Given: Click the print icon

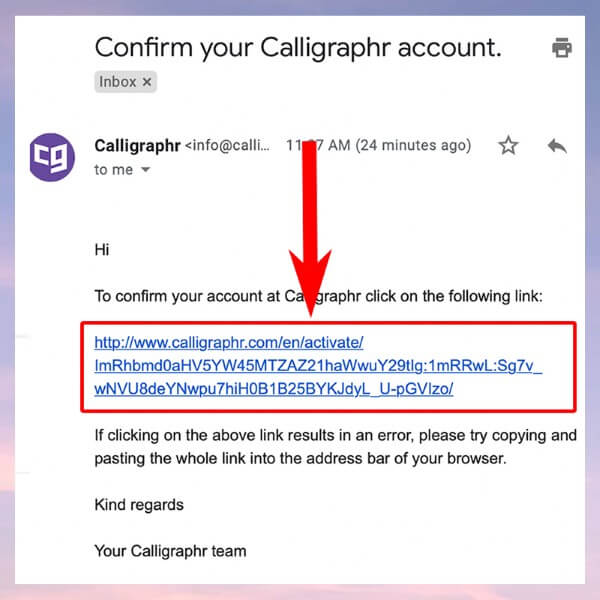Looking at the screenshot, I should 562,48.
